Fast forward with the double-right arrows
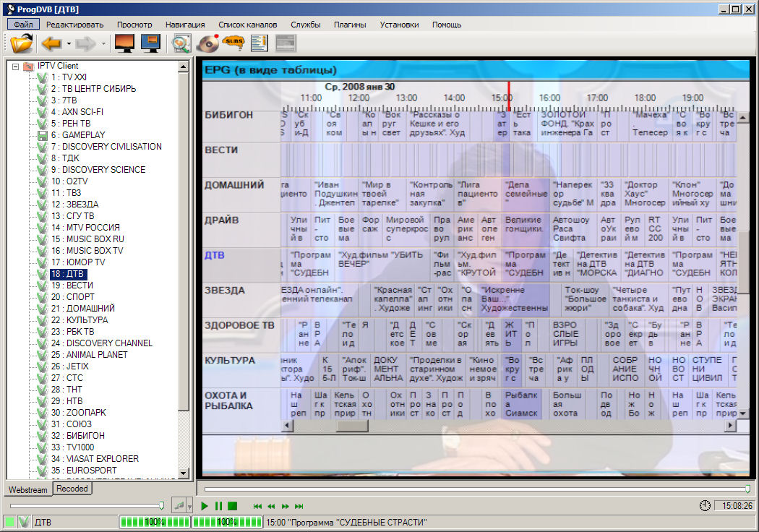 coord(285,507)
